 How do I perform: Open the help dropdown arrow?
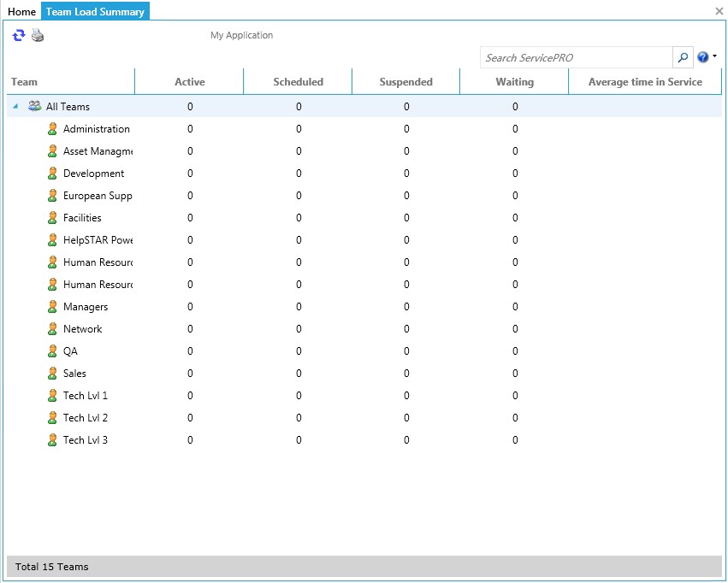[x=714, y=57]
